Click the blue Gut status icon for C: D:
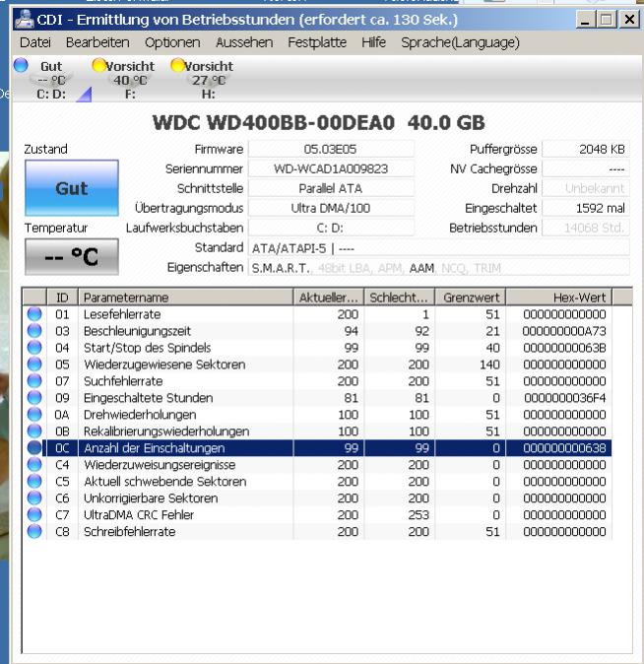This screenshot has height=664, width=644. pos(21,65)
